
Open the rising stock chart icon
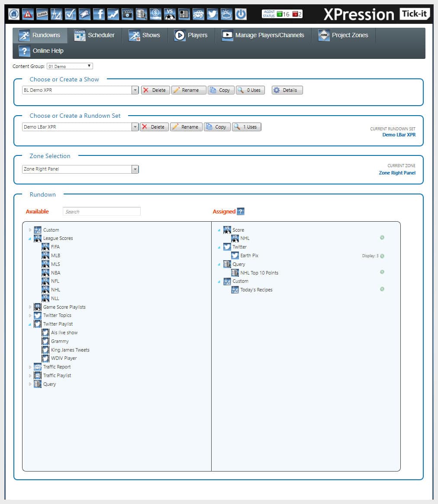tap(113, 14)
